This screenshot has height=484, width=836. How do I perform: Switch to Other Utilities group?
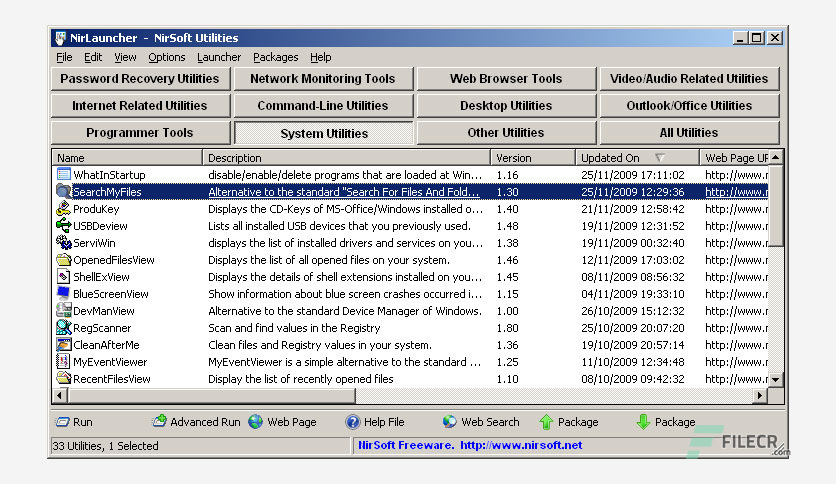click(x=506, y=133)
